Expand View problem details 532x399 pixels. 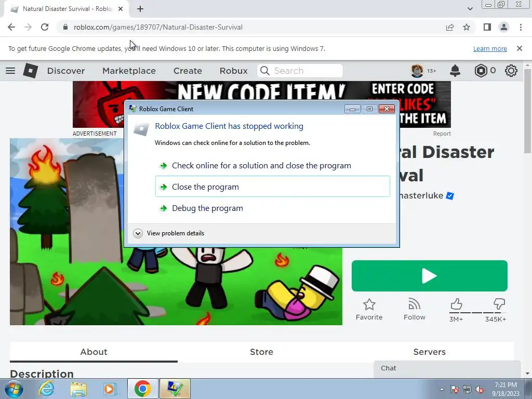(169, 233)
